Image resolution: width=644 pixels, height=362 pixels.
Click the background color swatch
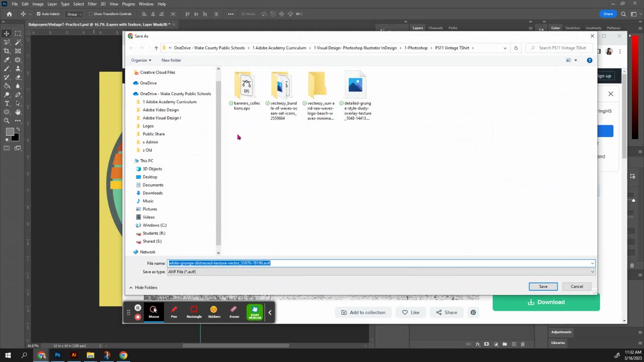point(15,137)
